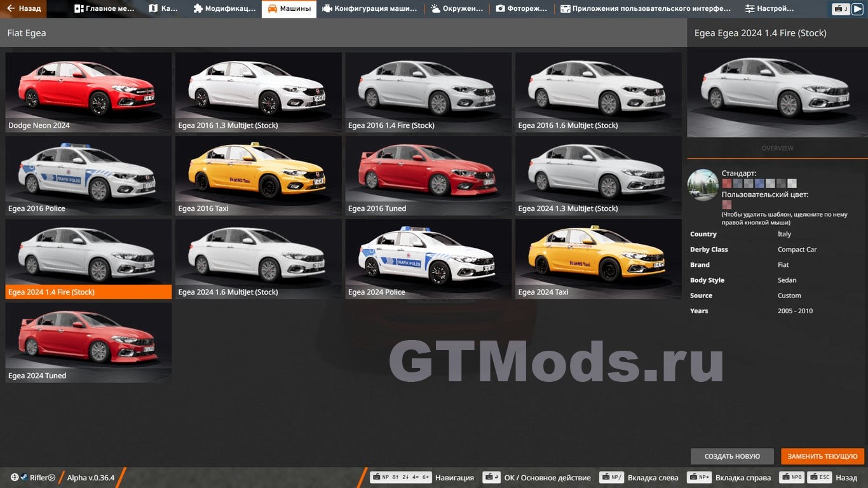Pick Egea 2024 1.3 MultiJet (Stock)
The width and height of the screenshot is (868, 488).
pos(599,175)
